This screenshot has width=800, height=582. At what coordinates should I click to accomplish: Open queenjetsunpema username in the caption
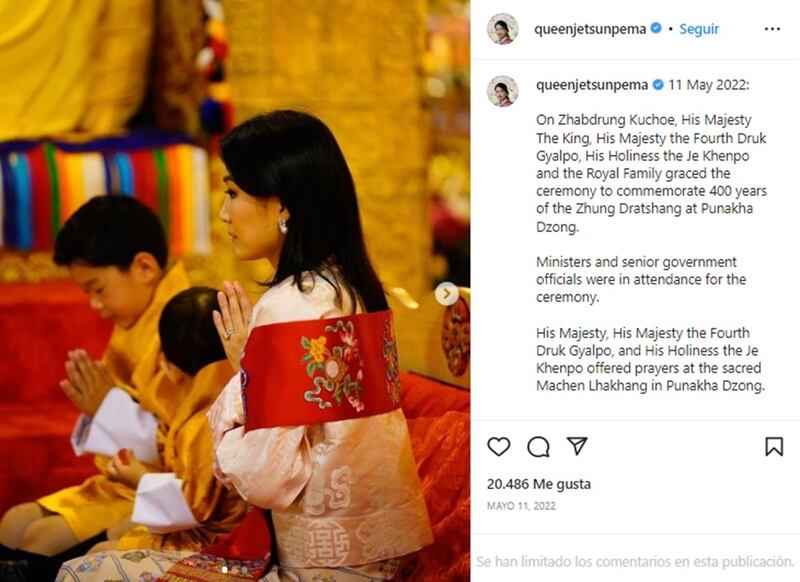[x=592, y=85]
